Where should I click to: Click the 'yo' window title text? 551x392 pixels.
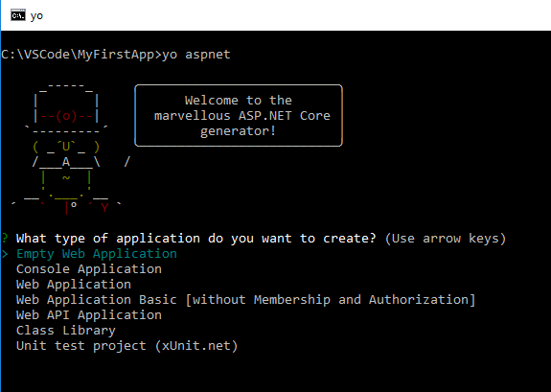36,16
